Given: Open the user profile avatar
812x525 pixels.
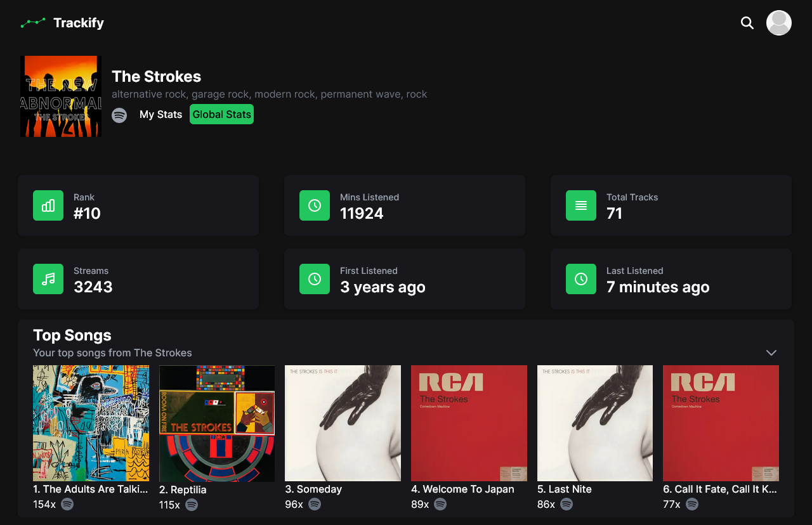Looking at the screenshot, I should coord(779,23).
